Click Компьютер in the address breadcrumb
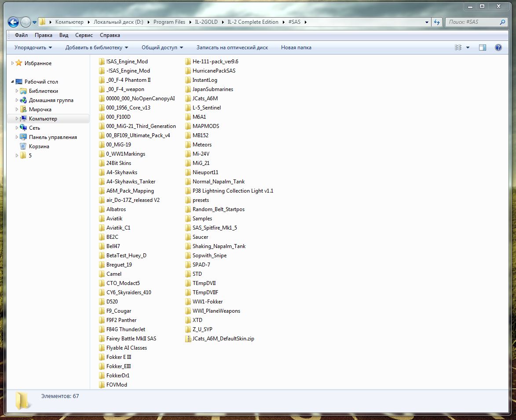 pyautogui.click(x=69, y=22)
